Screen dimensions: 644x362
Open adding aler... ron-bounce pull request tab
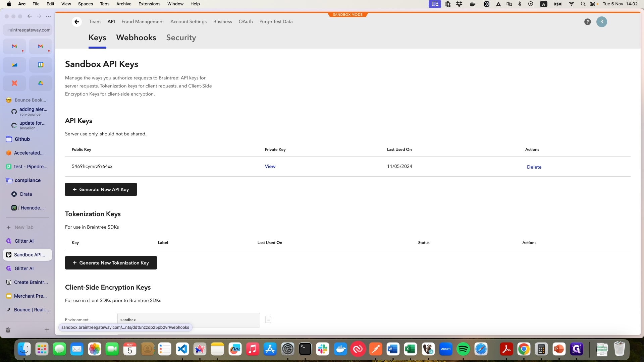coord(30,112)
